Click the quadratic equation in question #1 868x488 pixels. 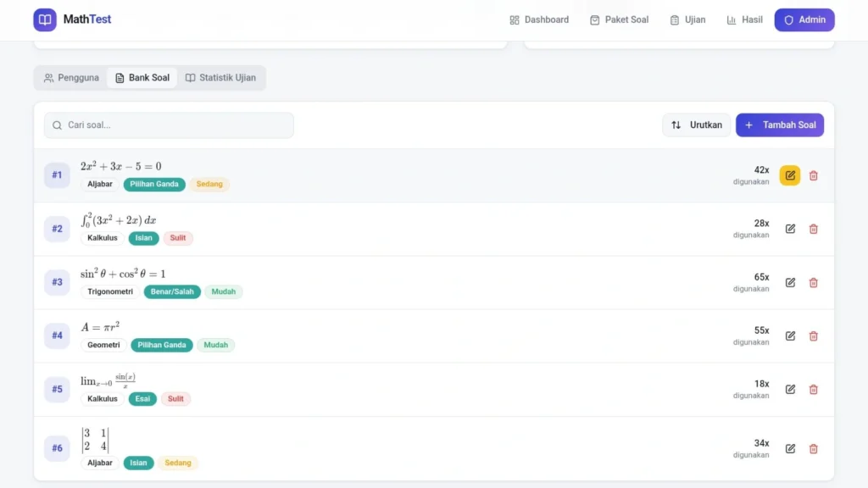point(120,166)
